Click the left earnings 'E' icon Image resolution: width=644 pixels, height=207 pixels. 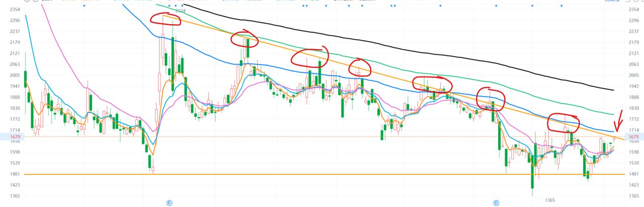pyautogui.click(x=170, y=203)
